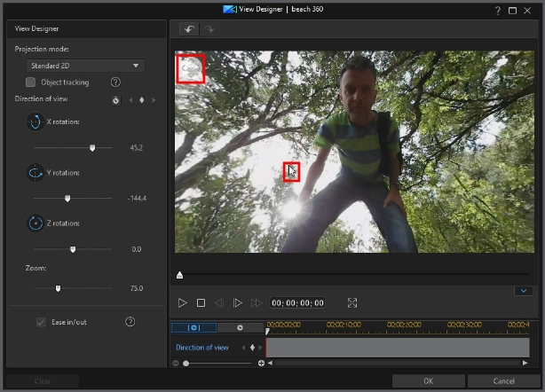Click the Direction of view track label
The image size is (545, 392).
pos(202,347)
